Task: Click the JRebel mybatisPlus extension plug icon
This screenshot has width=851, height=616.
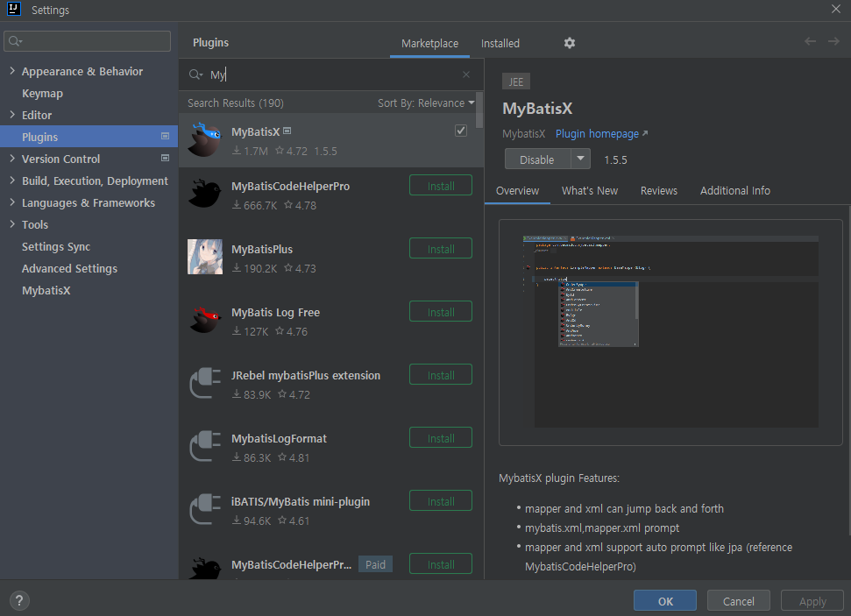Action: click(x=204, y=383)
